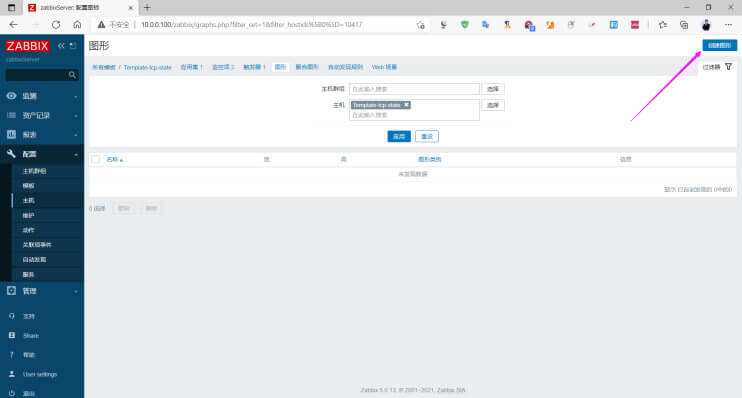Open the filter funnel icon

pyautogui.click(x=728, y=67)
